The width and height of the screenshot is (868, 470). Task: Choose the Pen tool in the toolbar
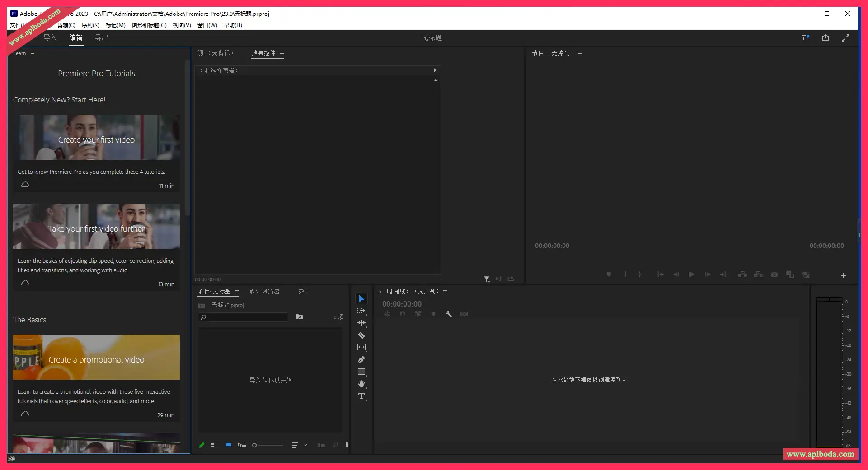click(361, 359)
